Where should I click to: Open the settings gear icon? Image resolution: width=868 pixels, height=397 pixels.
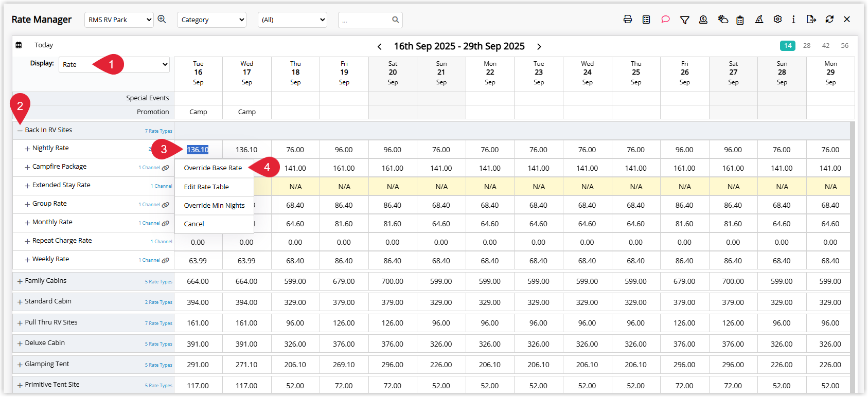click(777, 19)
